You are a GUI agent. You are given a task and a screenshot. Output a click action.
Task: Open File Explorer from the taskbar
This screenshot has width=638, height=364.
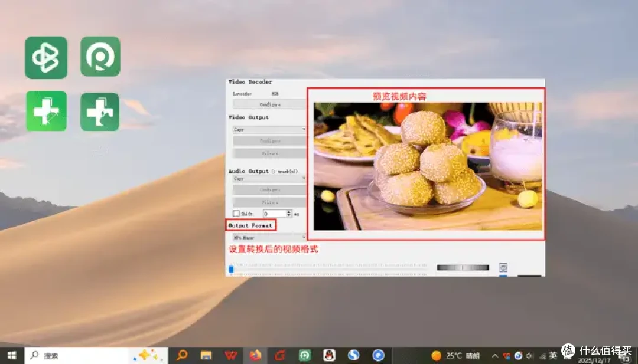206,356
